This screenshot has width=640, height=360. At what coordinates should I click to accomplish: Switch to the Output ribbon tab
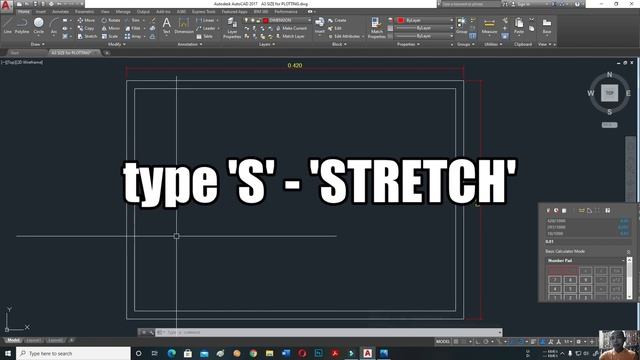coord(143,12)
